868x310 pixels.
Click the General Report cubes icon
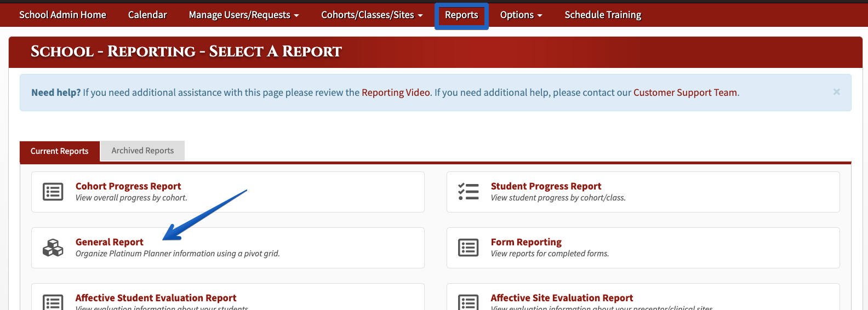click(x=53, y=248)
